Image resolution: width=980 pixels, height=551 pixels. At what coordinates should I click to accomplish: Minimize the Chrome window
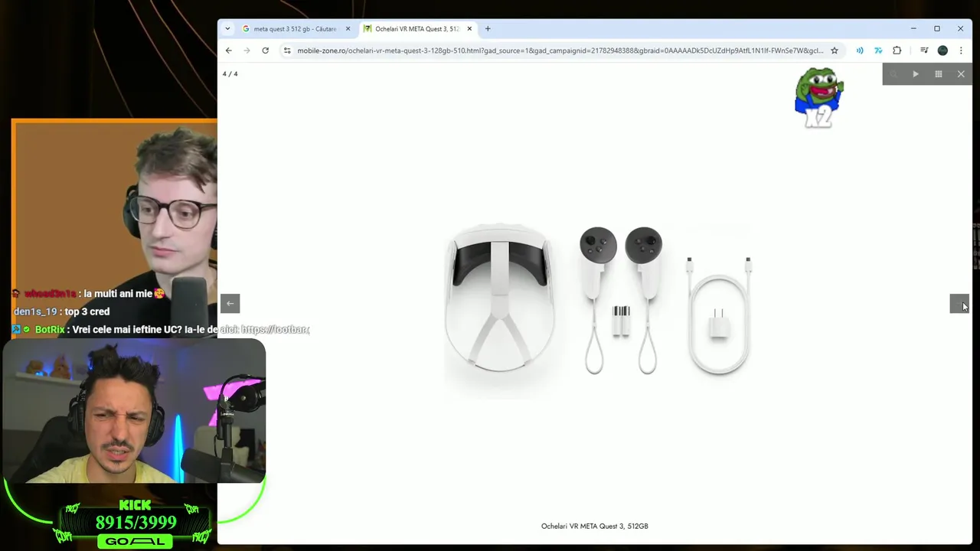[913, 29]
